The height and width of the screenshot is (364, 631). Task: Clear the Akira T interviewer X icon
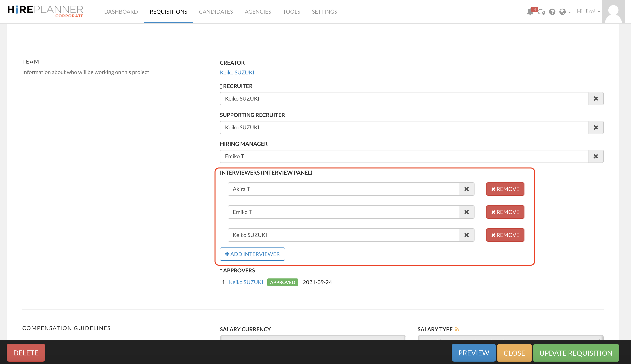467,189
